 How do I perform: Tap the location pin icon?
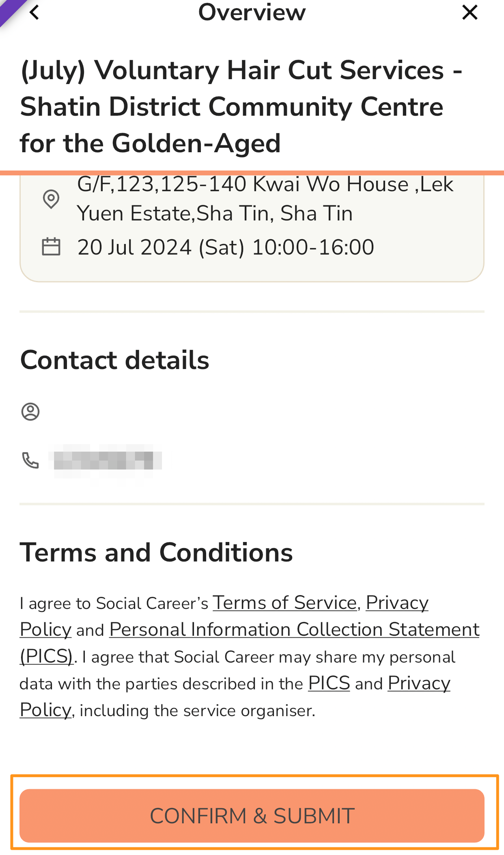point(51,199)
